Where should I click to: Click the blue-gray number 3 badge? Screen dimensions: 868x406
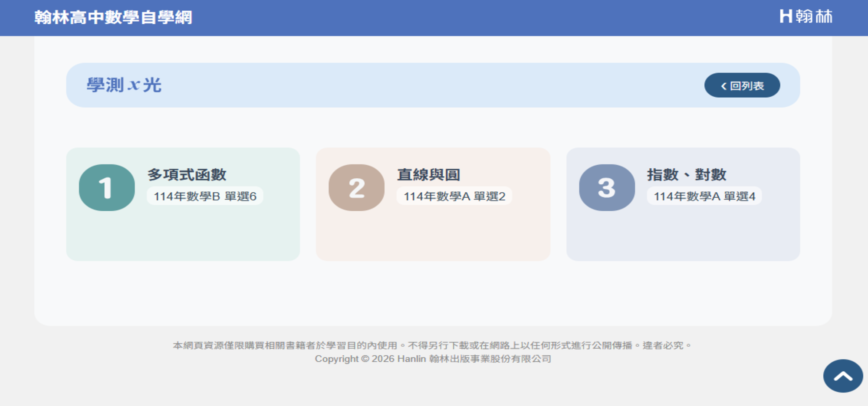[x=607, y=188]
